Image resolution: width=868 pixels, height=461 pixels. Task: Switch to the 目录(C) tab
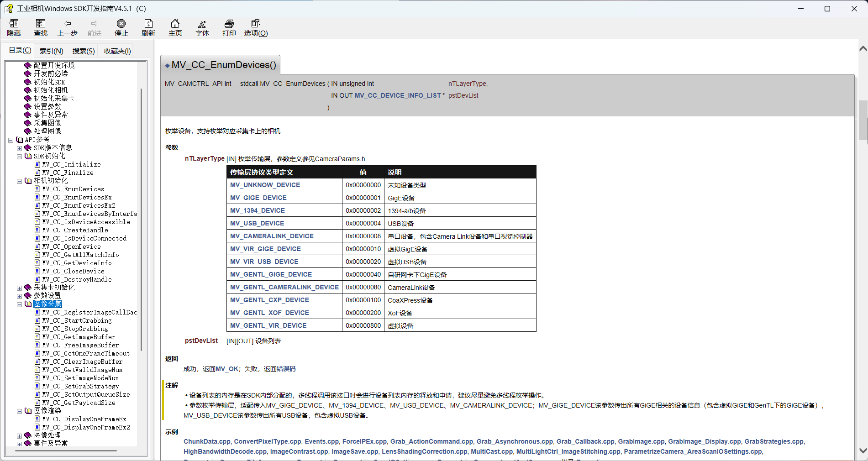[x=20, y=50]
